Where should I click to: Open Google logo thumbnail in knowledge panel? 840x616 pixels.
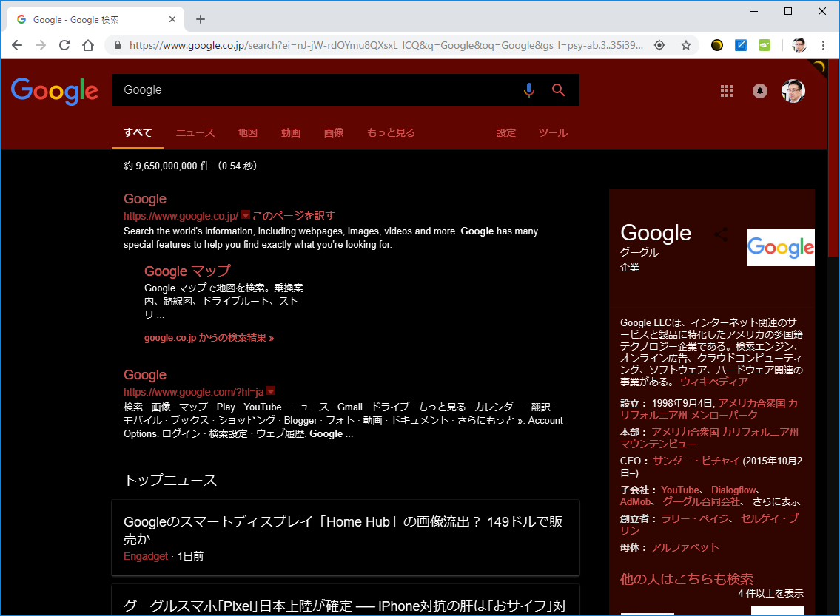point(781,247)
